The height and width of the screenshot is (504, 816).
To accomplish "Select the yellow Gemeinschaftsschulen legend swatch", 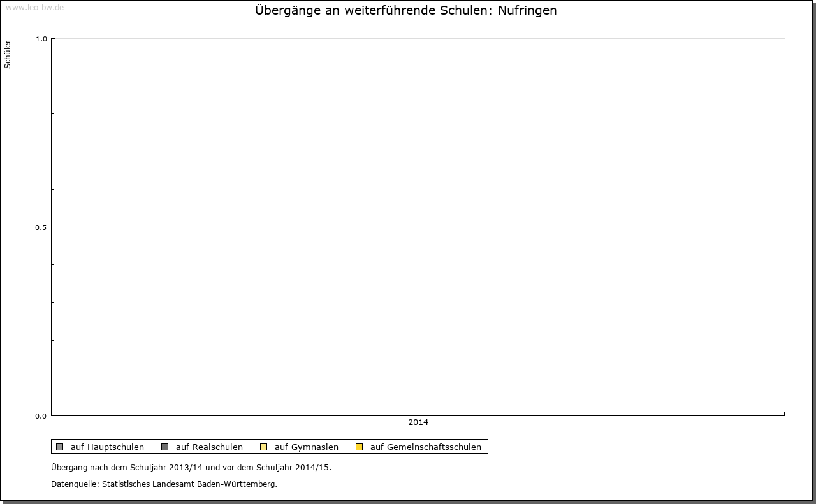I will [359, 447].
